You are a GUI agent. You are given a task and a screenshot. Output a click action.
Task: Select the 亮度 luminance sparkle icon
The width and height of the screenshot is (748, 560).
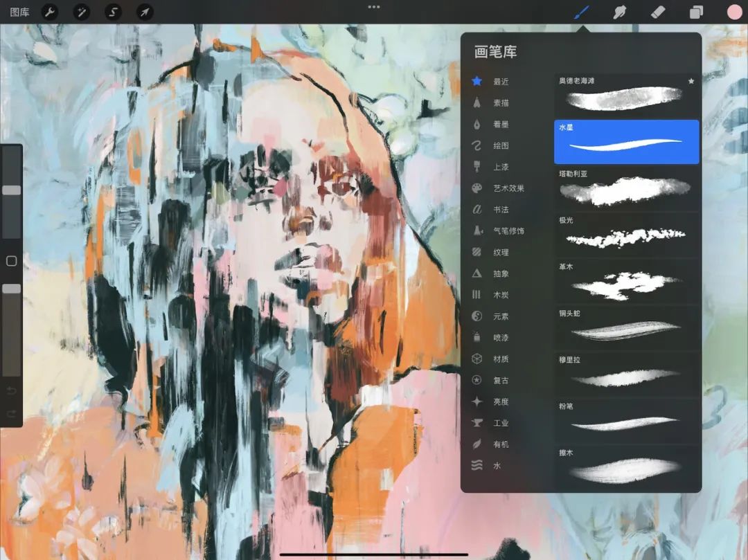tap(477, 401)
